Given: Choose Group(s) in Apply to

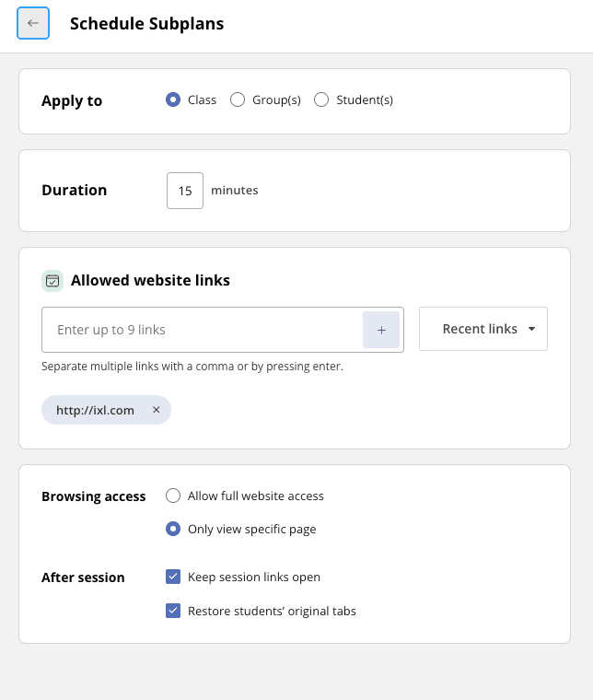Looking at the screenshot, I should [238, 100].
